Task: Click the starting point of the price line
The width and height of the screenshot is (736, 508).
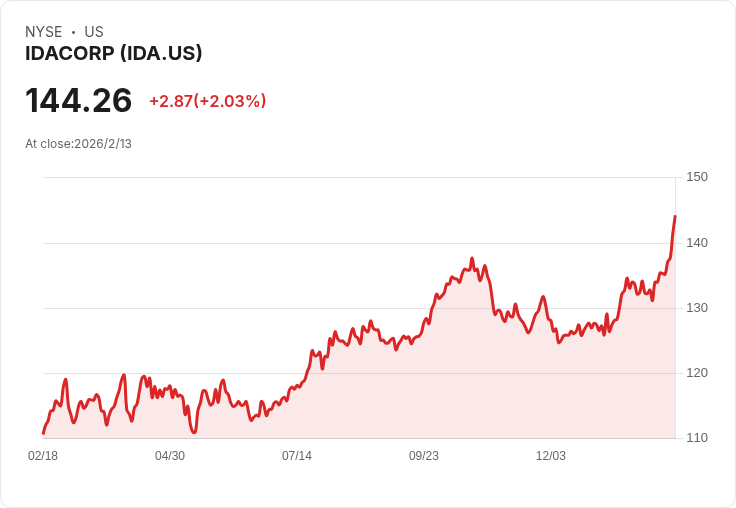Action: click(43, 433)
